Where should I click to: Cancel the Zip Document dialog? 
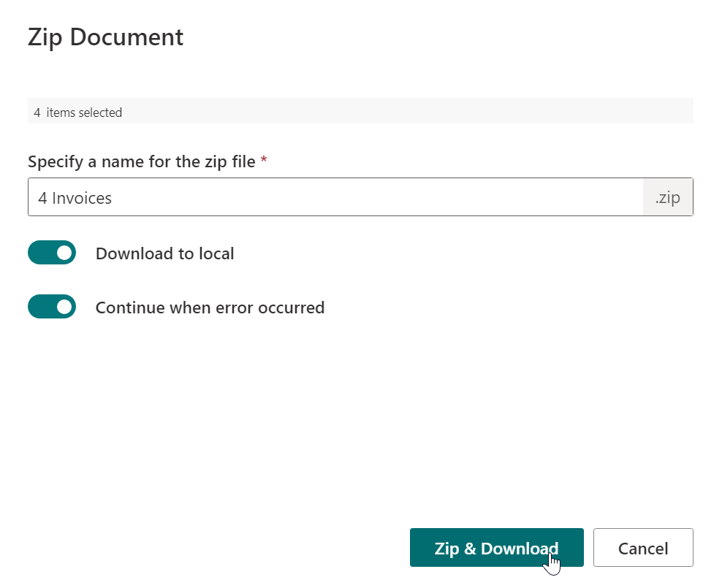click(643, 548)
